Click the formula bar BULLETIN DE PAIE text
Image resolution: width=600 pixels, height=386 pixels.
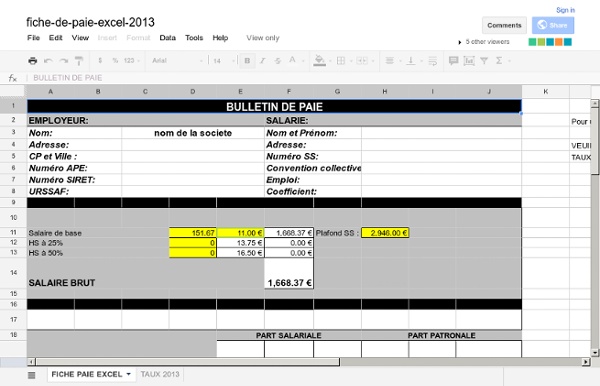tap(68, 78)
